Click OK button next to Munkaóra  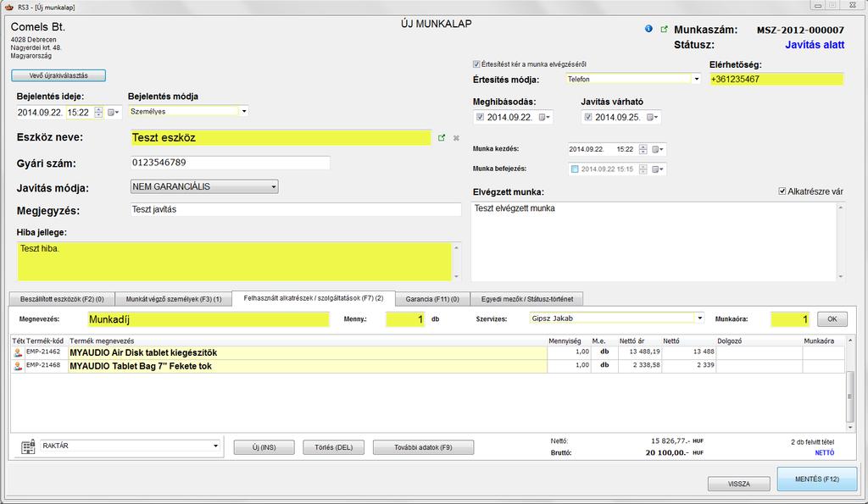(832, 319)
